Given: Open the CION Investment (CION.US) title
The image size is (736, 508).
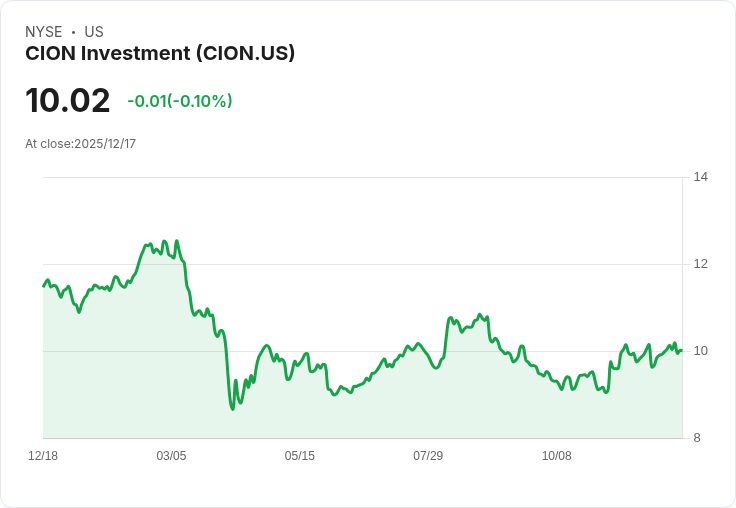Looking at the screenshot, I should click(x=160, y=53).
